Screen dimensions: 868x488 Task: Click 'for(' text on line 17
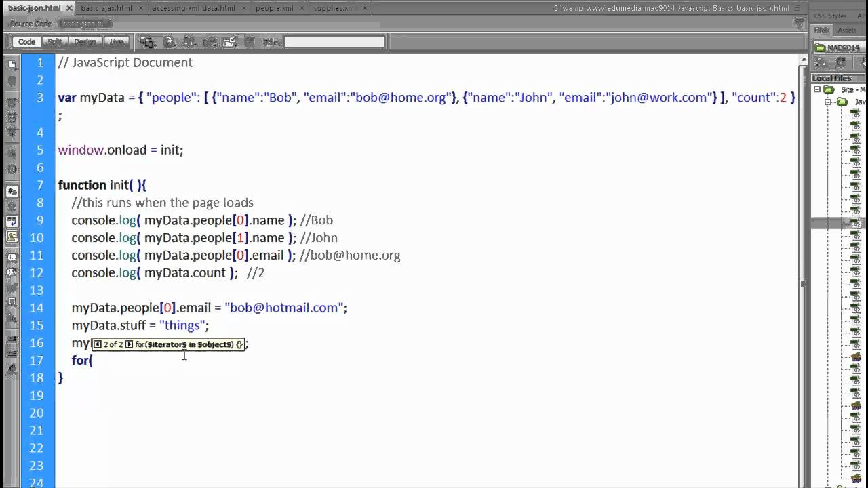pos(82,360)
